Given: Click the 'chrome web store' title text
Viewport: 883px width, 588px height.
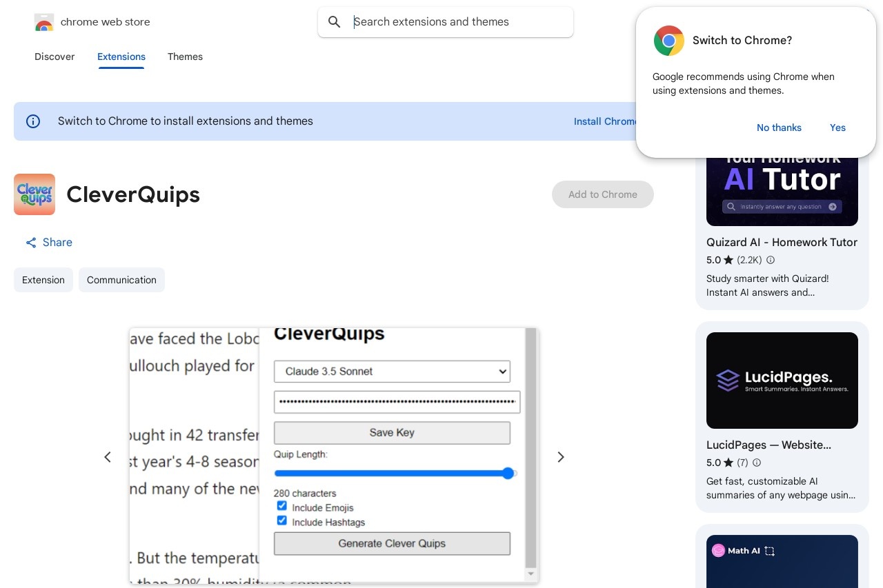Looking at the screenshot, I should 106,22.
